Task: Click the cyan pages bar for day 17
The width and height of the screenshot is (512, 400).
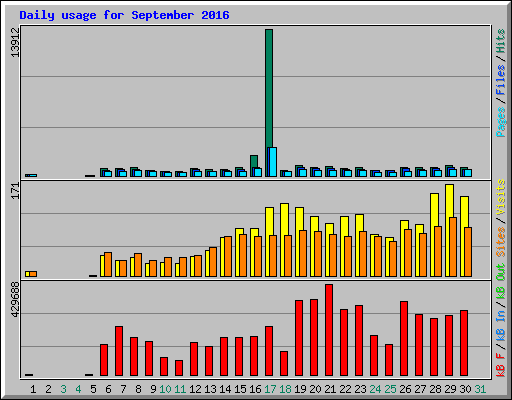Action: point(272,162)
